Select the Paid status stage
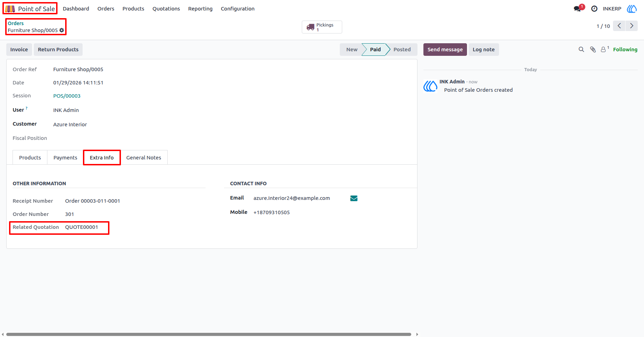Screen dimensions: 644x337 pos(375,50)
